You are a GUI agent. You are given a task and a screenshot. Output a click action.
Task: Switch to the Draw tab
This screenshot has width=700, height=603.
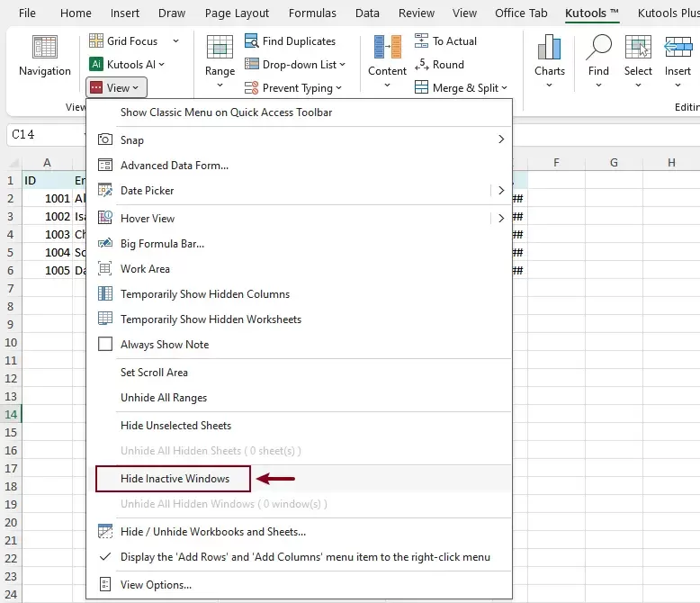pos(172,13)
